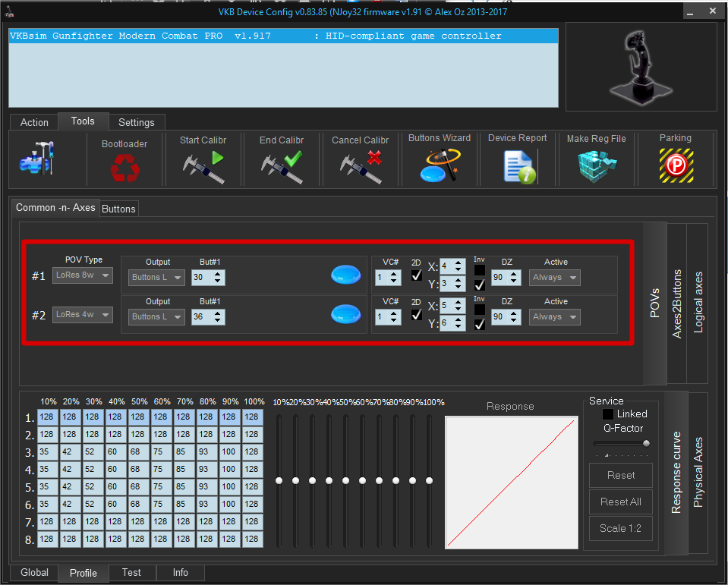Open the Buttons sub-tab
Image resolution: width=728 pixels, height=585 pixels.
click(x=119, y=209)
